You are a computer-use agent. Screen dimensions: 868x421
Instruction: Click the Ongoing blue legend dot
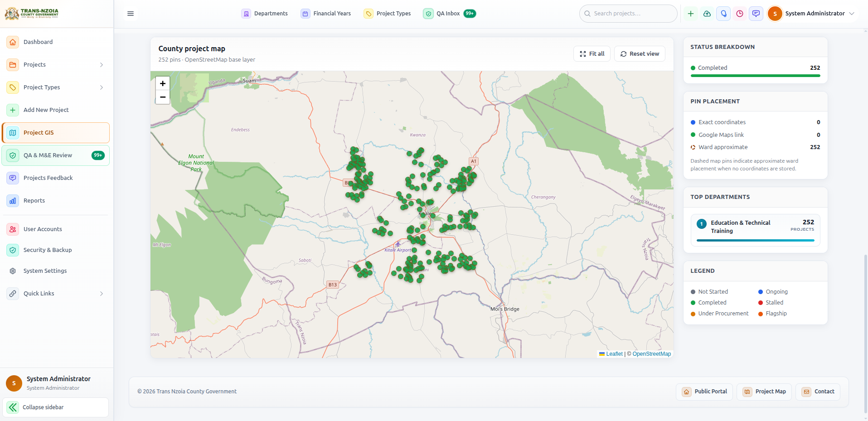761,292
